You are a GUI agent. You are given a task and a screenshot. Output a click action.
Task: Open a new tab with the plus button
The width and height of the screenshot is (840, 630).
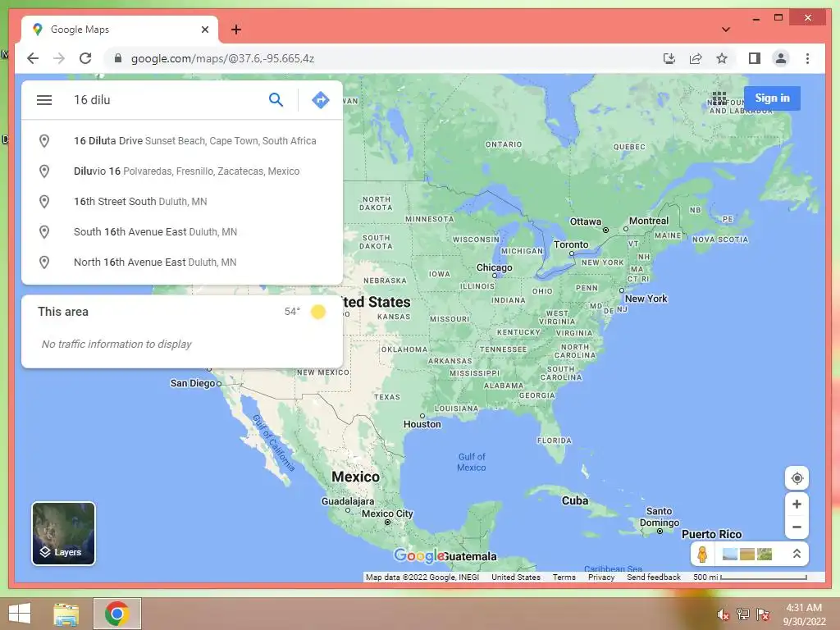coord(235,30)
